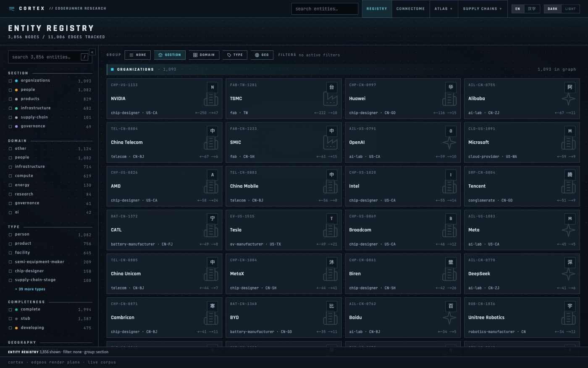Switch language to 汉字
Viewport: 588px width, 368px height.
pos(532,9)
